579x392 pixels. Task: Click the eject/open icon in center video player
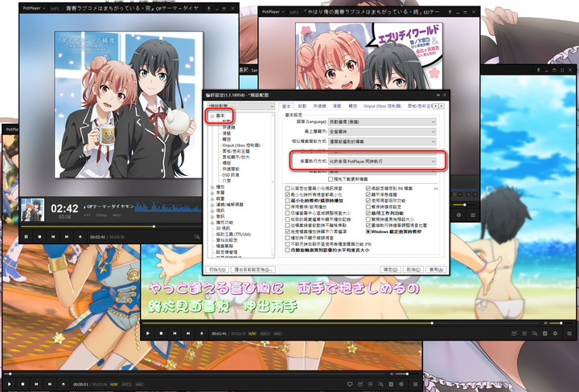[x=202, y=333]
